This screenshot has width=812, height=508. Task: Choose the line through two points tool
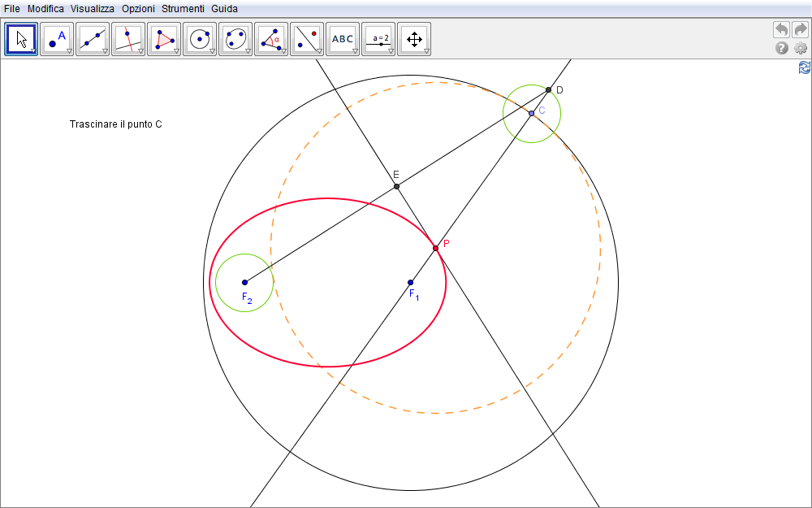pos(93,38)
